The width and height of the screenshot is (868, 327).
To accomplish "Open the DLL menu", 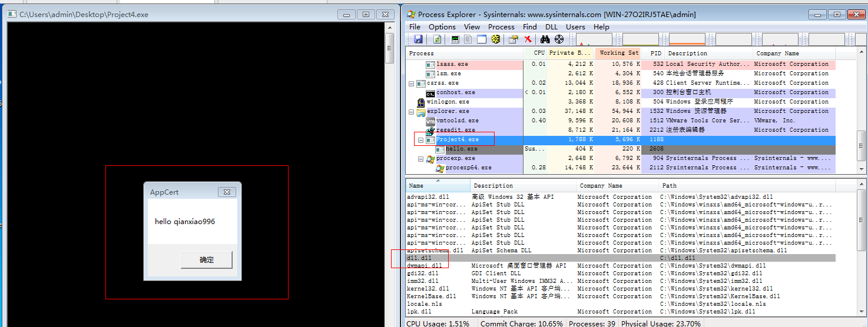I will tap(551, 27).
